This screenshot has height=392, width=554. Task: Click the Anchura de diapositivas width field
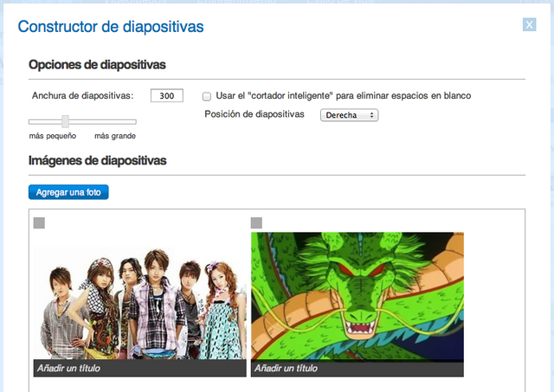tap(167, 95)
